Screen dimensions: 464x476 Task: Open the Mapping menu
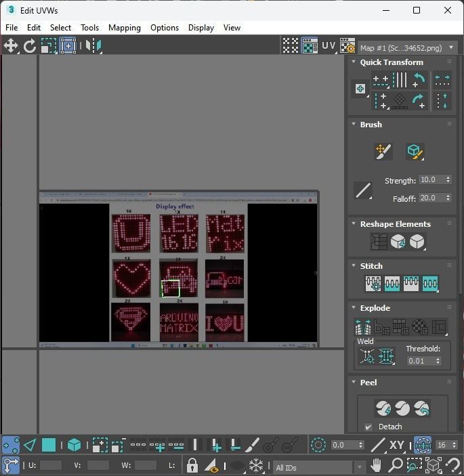(x=125, y=28)
